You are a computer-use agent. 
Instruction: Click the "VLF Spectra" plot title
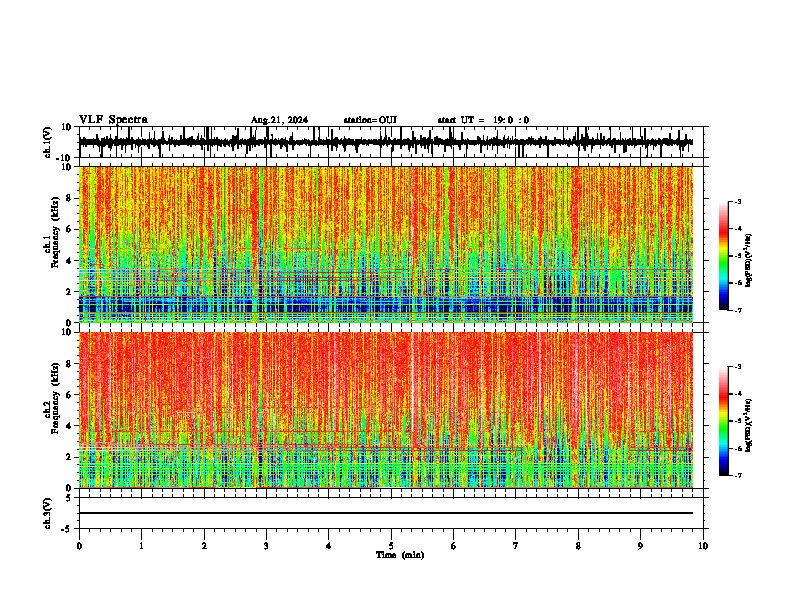113,120
